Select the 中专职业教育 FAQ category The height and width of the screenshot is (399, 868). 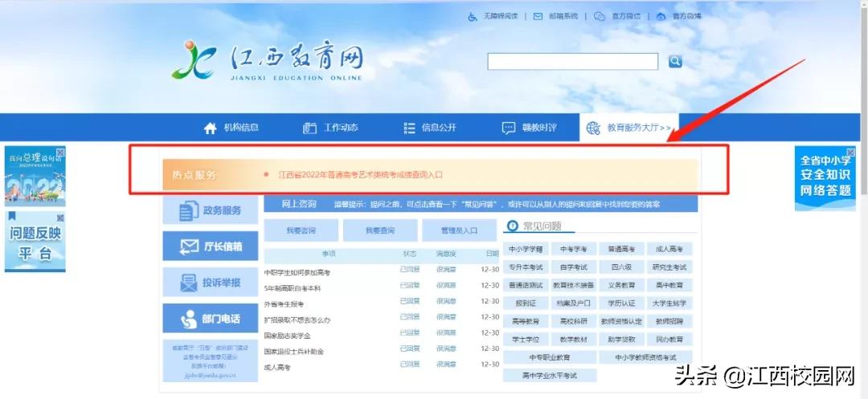pos(550,357)
